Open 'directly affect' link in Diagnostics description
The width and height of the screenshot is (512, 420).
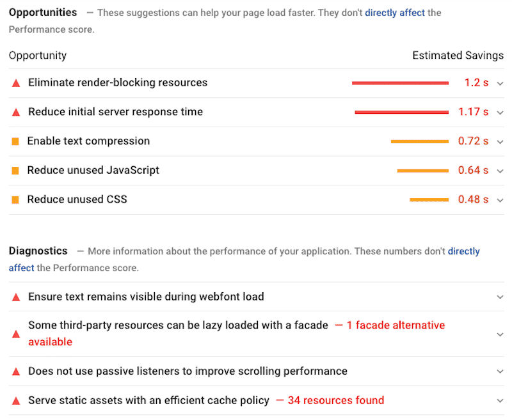click(463, 251)
